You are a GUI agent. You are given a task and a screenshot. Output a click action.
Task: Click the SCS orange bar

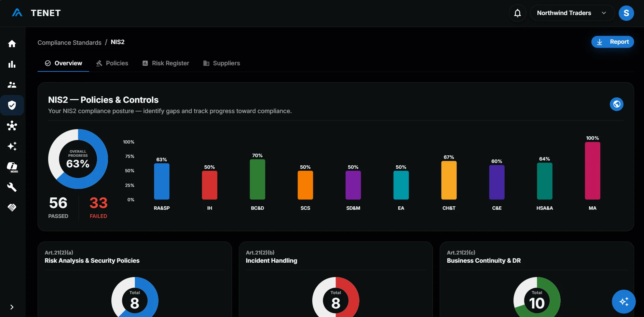[x=305, y=185]
